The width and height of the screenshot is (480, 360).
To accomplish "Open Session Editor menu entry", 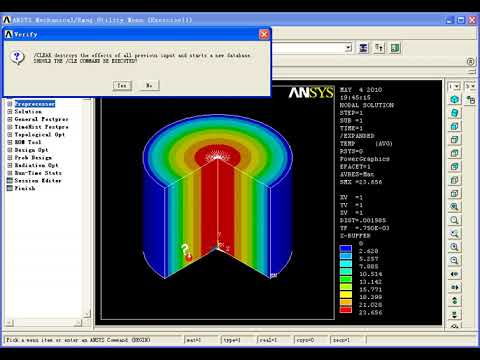I will (x=38, y=180).
